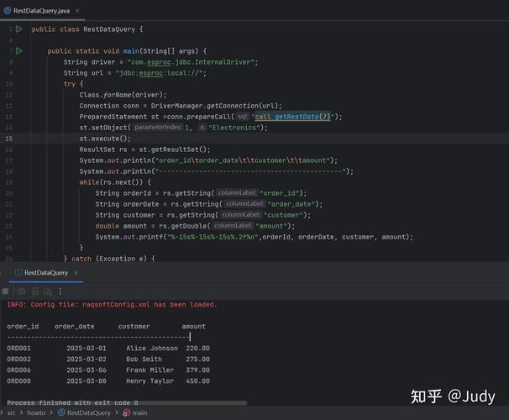Click amount header in console output
The height and width of the screenshot is (420, 509).
pyautogui.click(x=194, y=326)
